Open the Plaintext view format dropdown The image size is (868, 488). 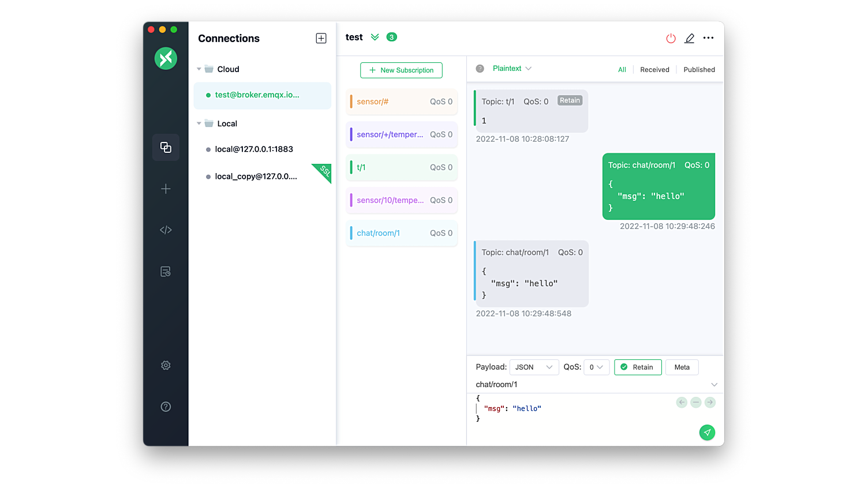(x=511, y=68)
